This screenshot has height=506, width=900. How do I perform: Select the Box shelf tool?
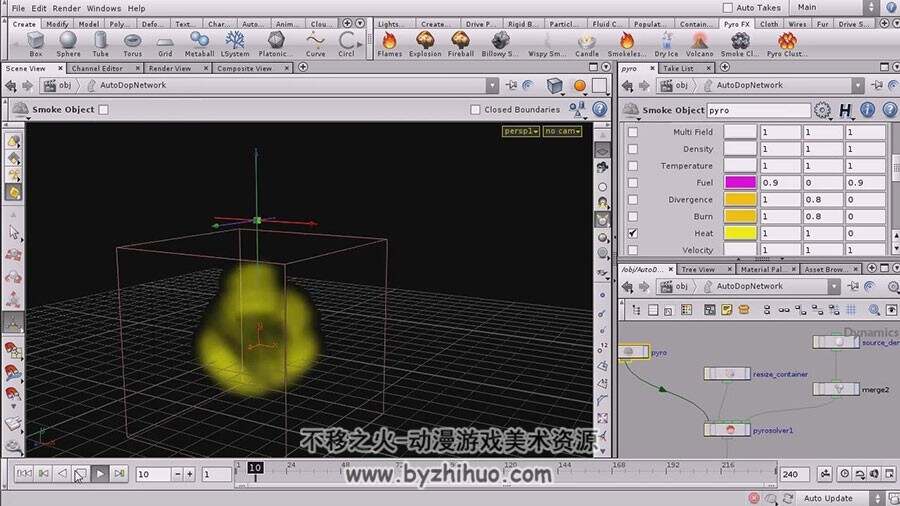pos(36,44)
